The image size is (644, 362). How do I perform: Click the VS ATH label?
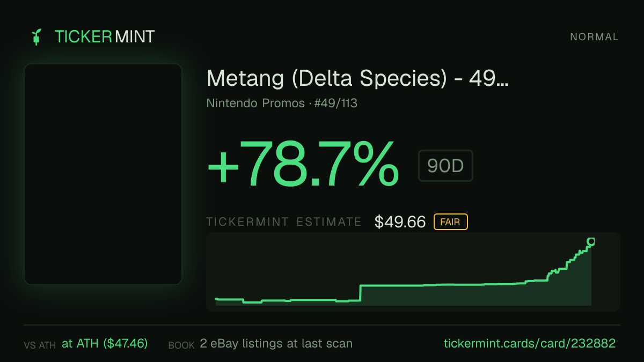(40, 345)
